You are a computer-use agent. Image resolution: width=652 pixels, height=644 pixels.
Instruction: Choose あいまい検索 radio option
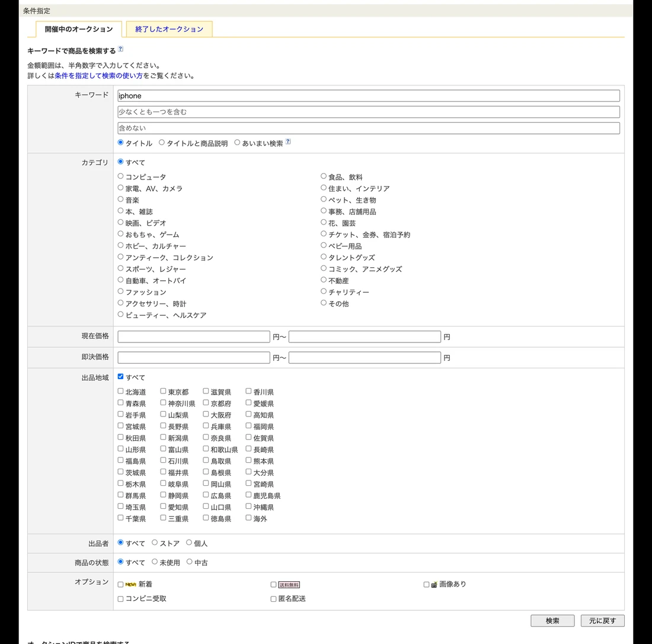(x=237, y=143)
